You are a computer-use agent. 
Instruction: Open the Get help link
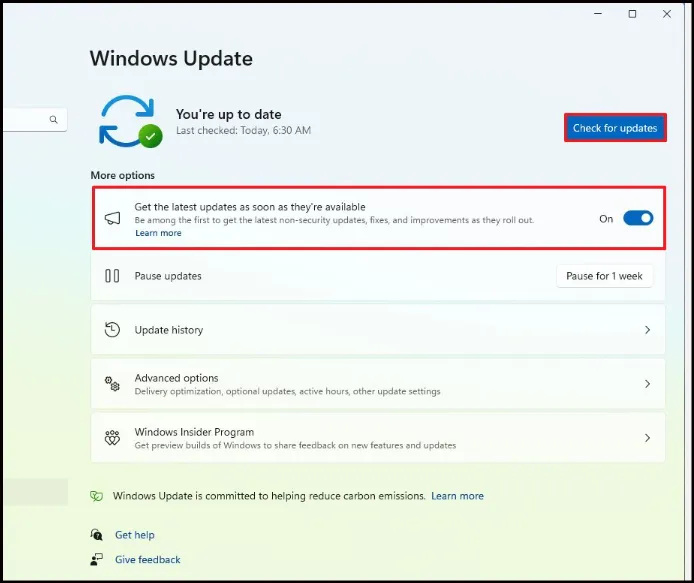point(135,535)
